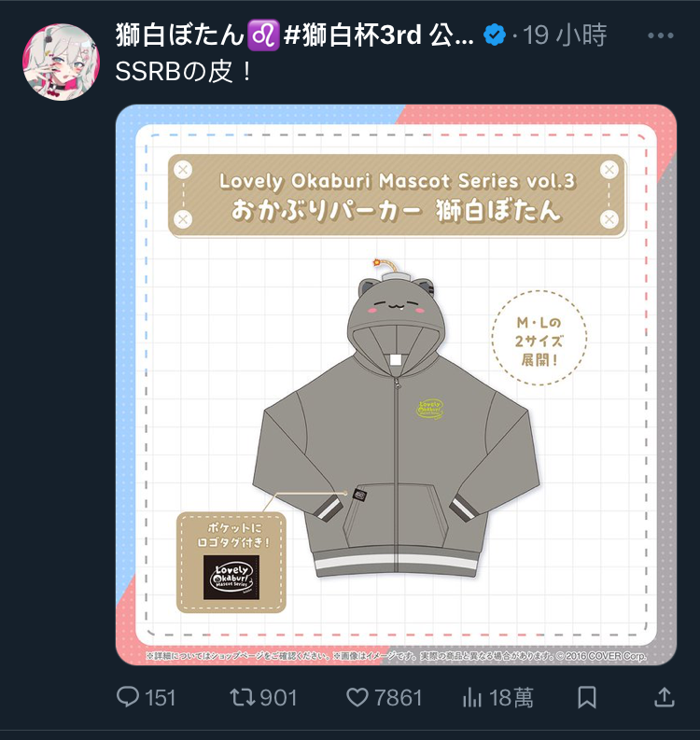Screen dimensions: 700x740
Task: Click the 901 retweet count
Action: (x=278, y=697)
